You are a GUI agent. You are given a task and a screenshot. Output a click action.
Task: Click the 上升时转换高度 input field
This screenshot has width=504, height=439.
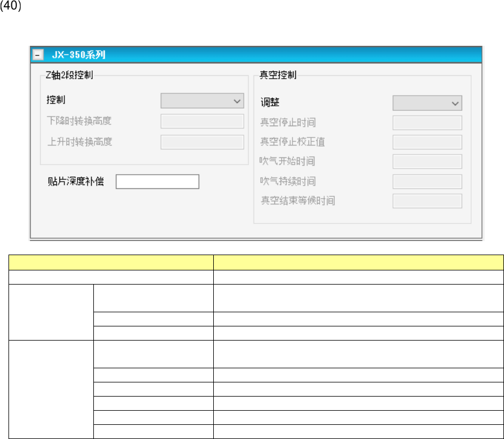click(202, 143)
